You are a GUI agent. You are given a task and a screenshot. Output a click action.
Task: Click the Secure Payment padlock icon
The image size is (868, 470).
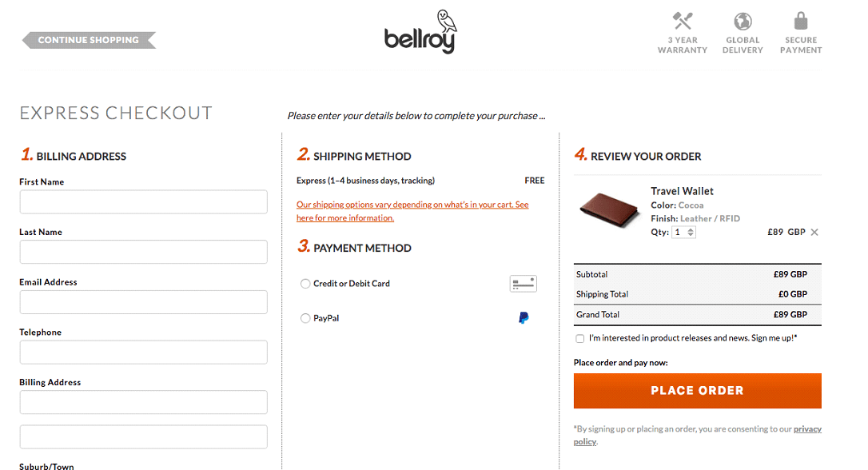(x=801, y=19)
